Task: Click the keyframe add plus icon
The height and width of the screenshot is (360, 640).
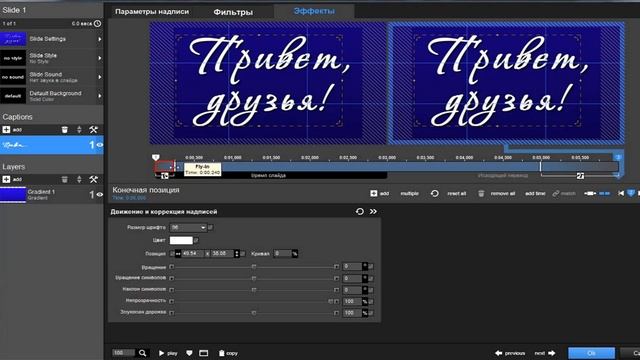Action: coord(373,193)
